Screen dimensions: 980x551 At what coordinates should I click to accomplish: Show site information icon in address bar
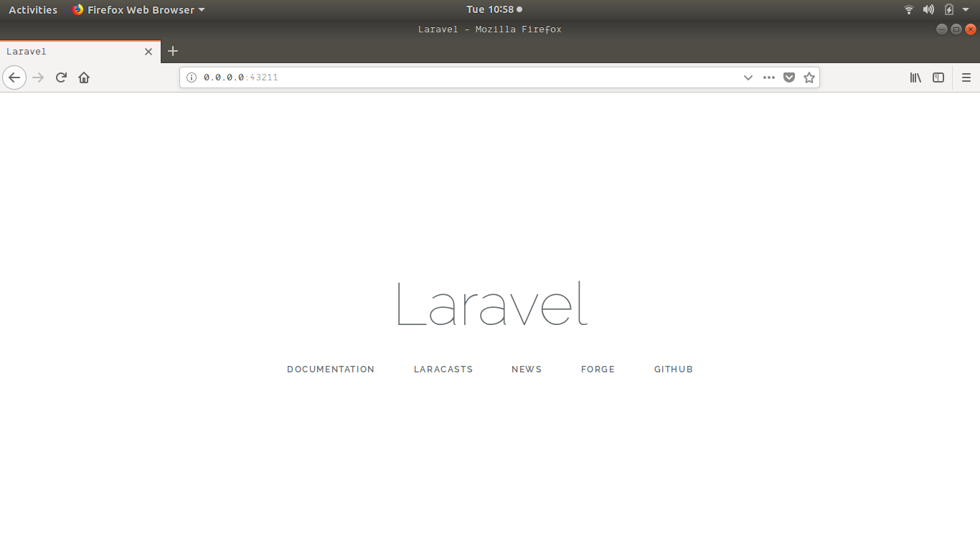192,77
